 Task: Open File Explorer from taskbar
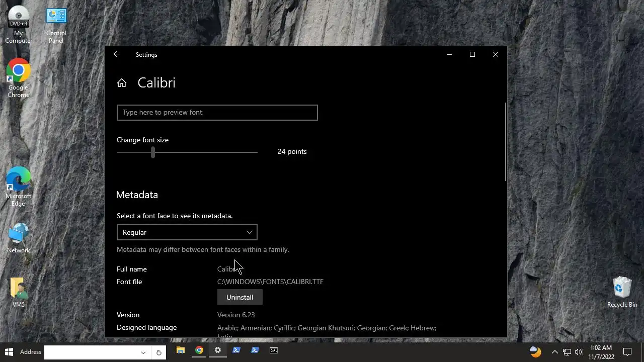click(x=181, y=350)
